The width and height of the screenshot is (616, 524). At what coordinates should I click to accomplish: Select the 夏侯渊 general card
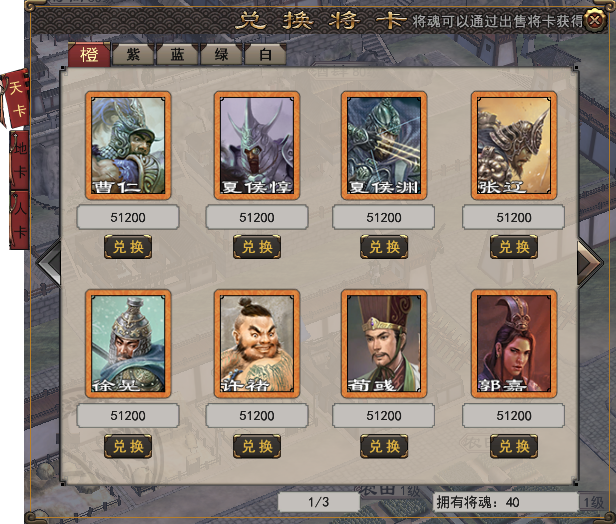[384, 146]
